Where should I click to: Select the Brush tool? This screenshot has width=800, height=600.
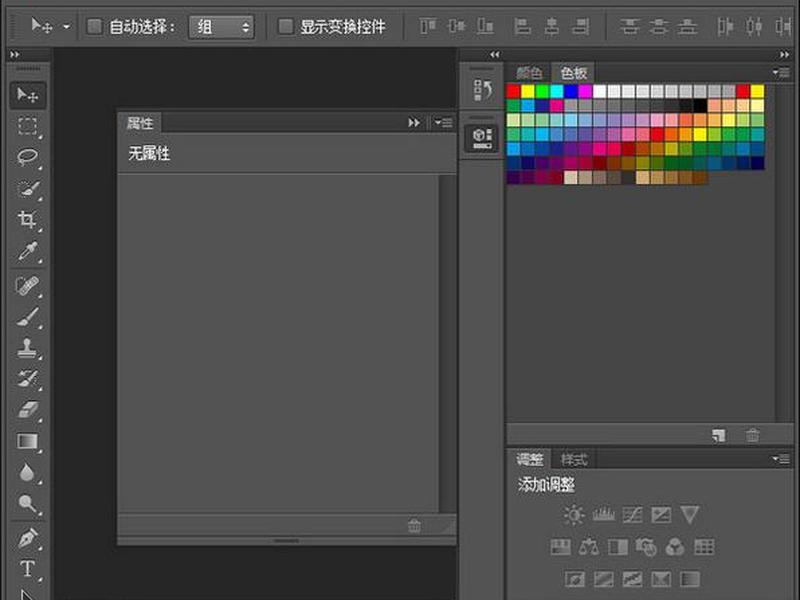28,317
